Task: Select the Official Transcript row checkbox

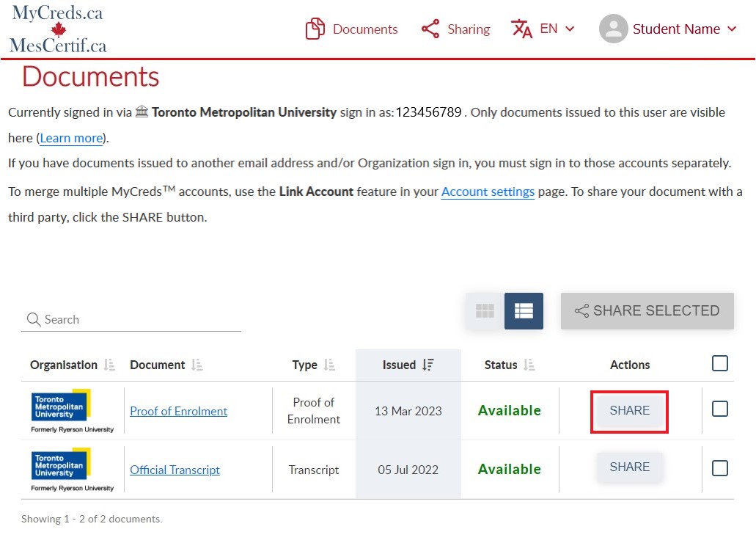Action: point(720,468)
